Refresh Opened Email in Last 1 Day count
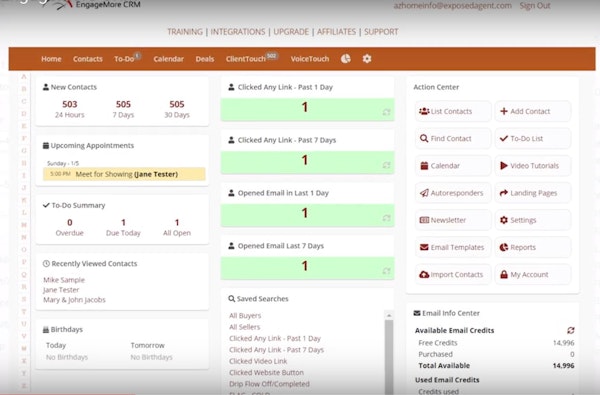 click(386, 218)
